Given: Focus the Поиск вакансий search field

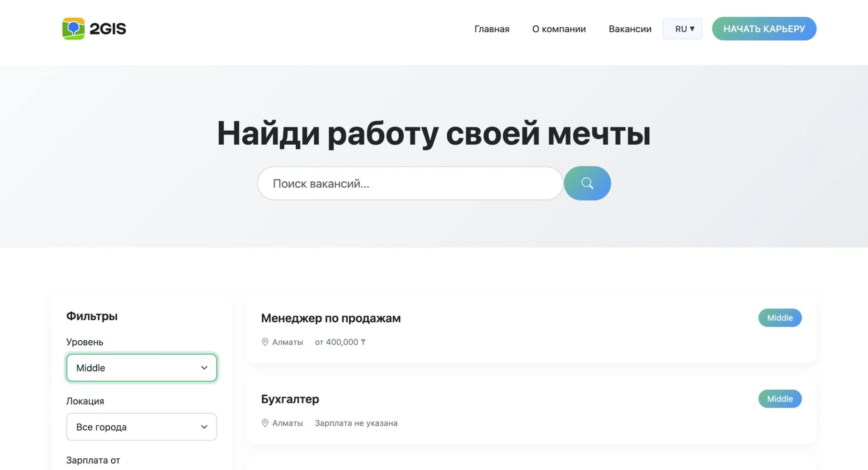Looking at the screenshot, I should [410, 183].
